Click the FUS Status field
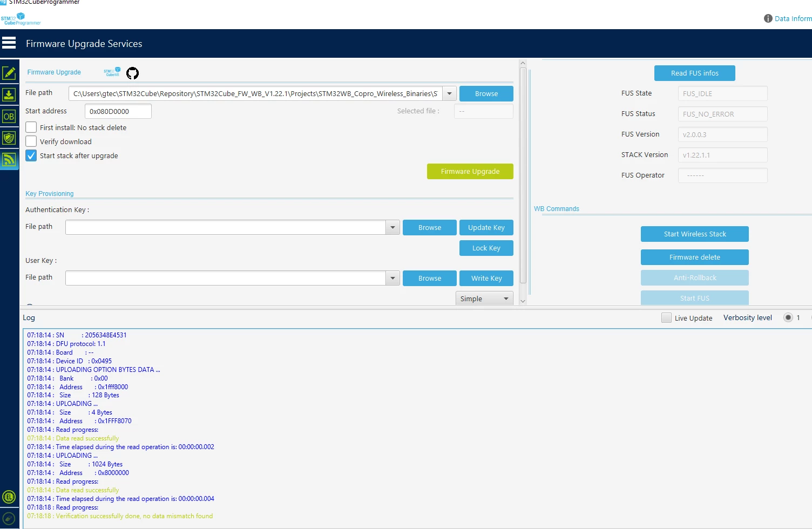The image size is (812, 529). [723, 114]
